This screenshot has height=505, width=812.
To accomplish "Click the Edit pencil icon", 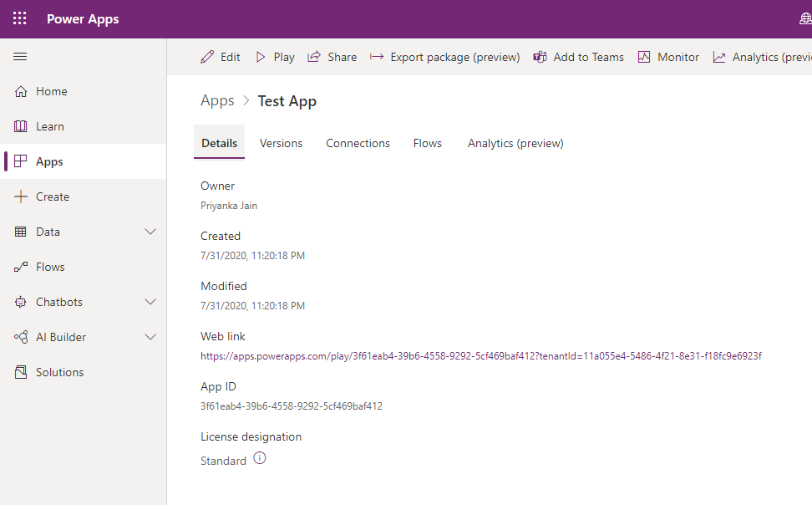I will point(207,57).
